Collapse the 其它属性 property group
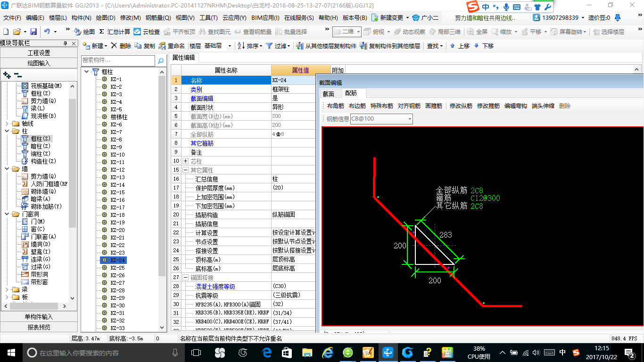This screenshot has width=644, height=362. pyautogui.click(x=185, y=170)
